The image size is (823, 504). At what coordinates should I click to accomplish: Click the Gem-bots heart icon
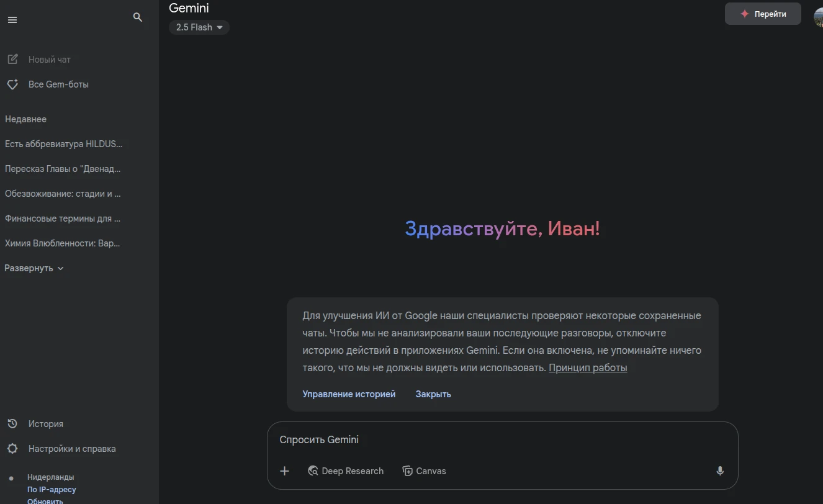pyautogui.click(x=12, y=84)
